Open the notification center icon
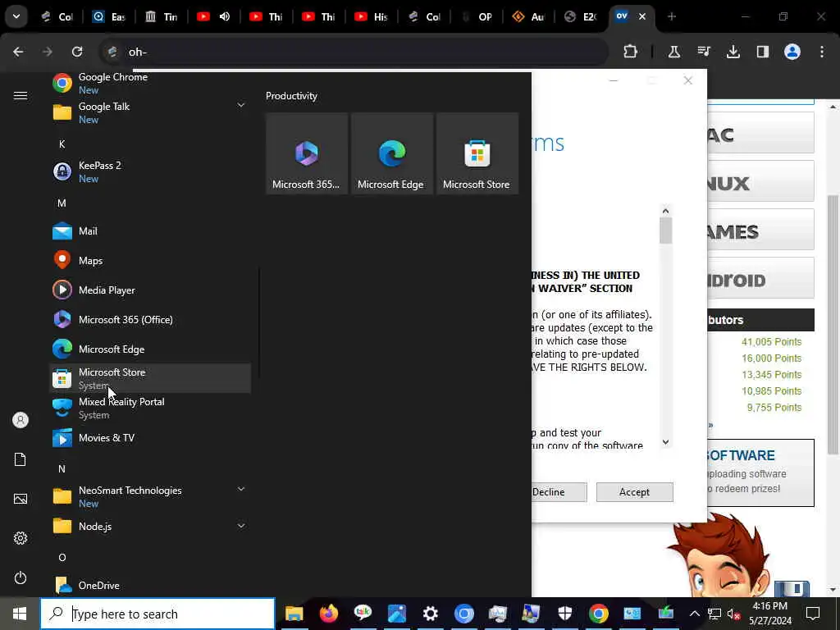Screen dimensions: 840x630 point(813,614)
